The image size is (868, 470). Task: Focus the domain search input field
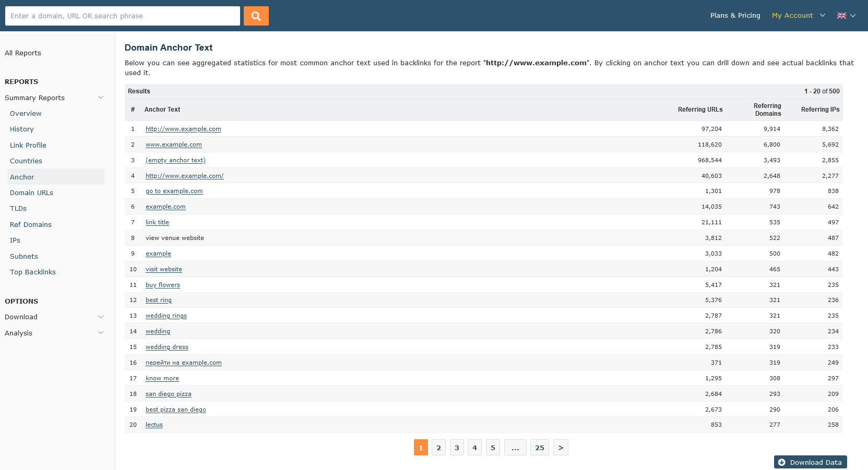[122, 16]
